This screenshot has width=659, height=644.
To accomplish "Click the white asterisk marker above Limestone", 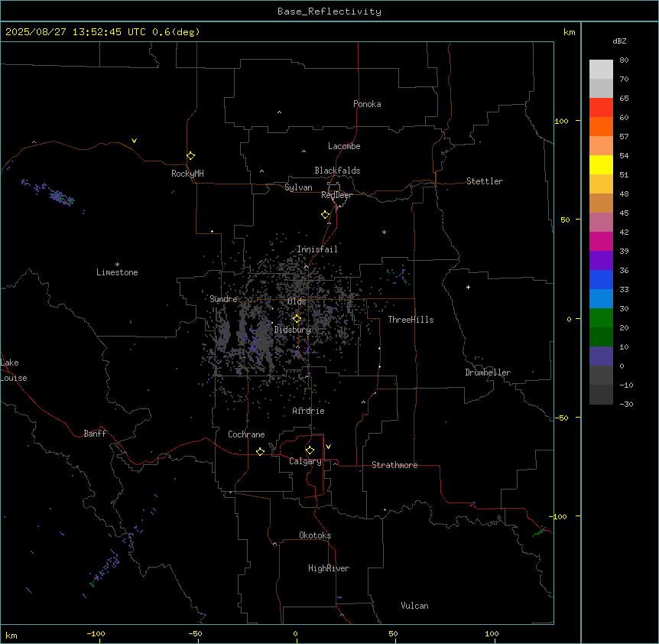I will [x=117, y=264].
